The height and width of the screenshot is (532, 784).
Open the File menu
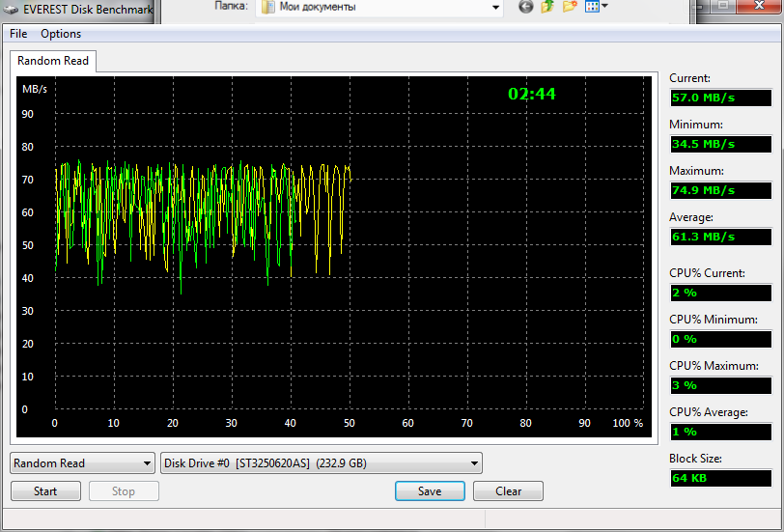18,34
